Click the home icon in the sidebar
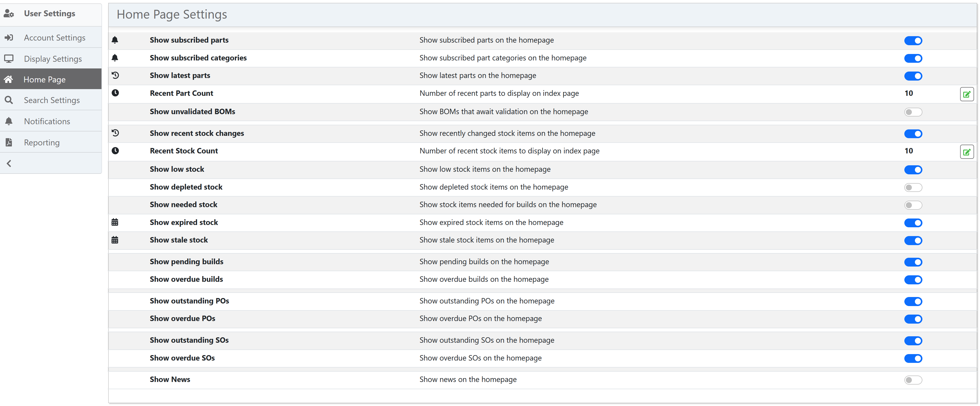 tap(9, 79)
